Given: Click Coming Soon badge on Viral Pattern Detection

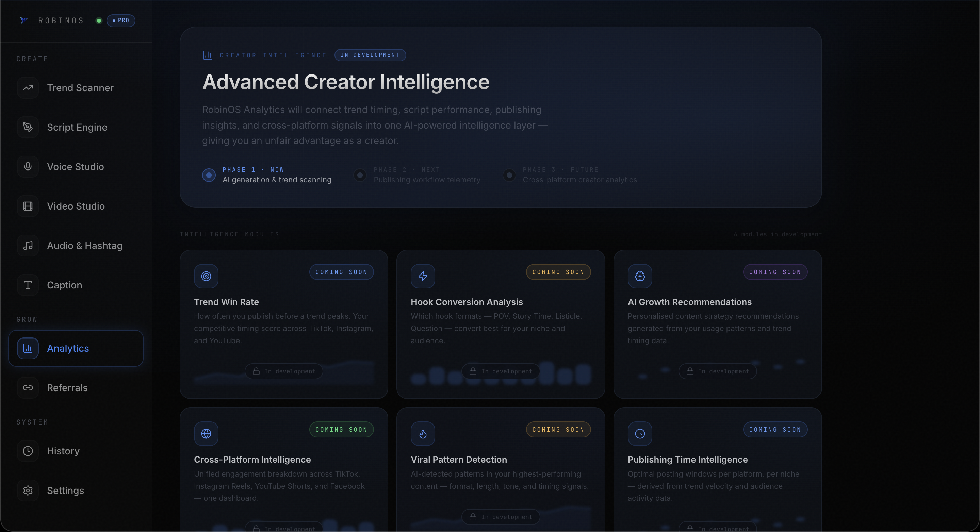Looking at the screenshot, I should tap(558, 429).
